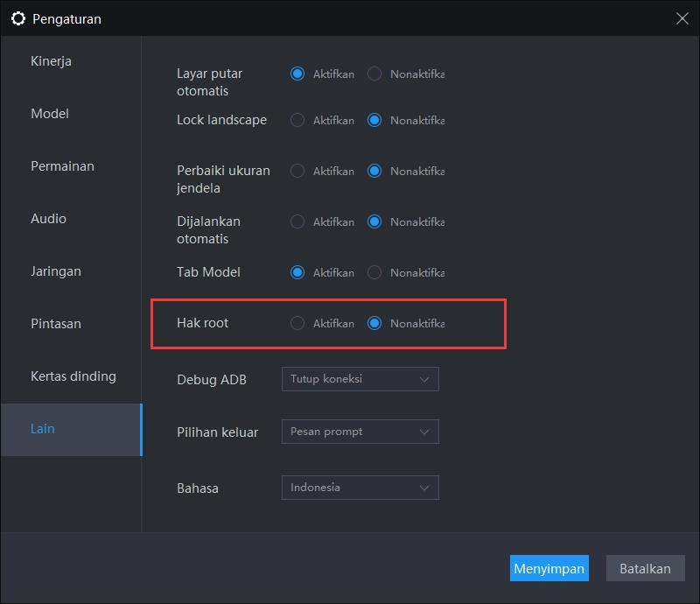Switch to the Model section
The height and width of the screenshot is (604, 700).
(51, 113)
